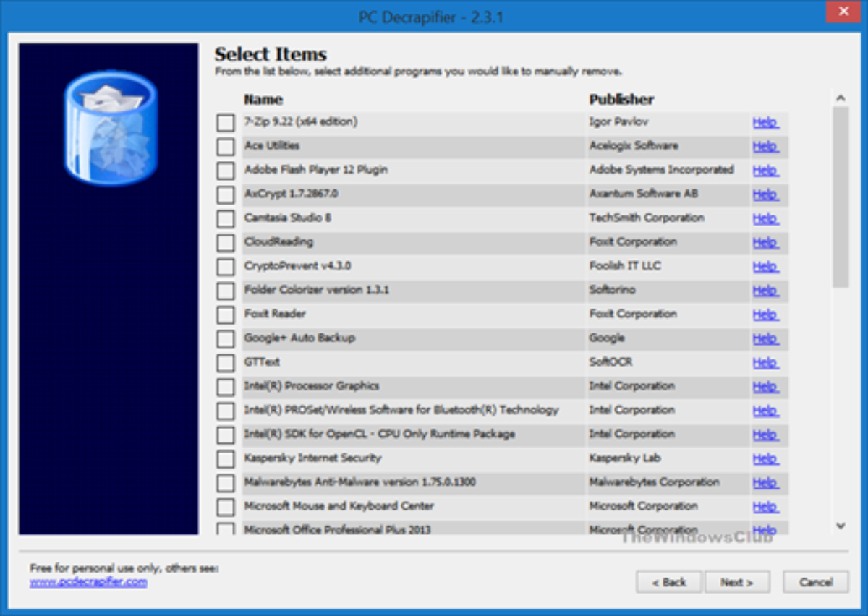Screen dimensions: 868x616
Task: Click the Malwarebytes Corporation publisher text
Action: click(x=655, y=482)
